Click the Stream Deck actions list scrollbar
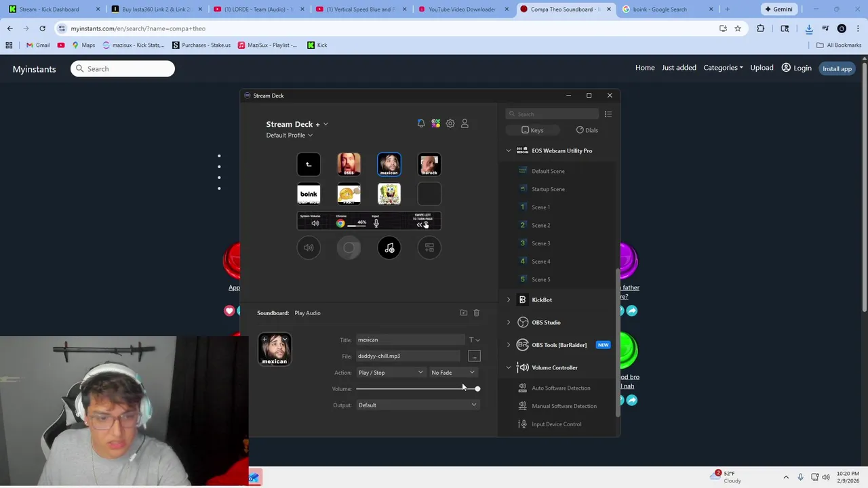The image size is (868, 488). coord(617,342)
